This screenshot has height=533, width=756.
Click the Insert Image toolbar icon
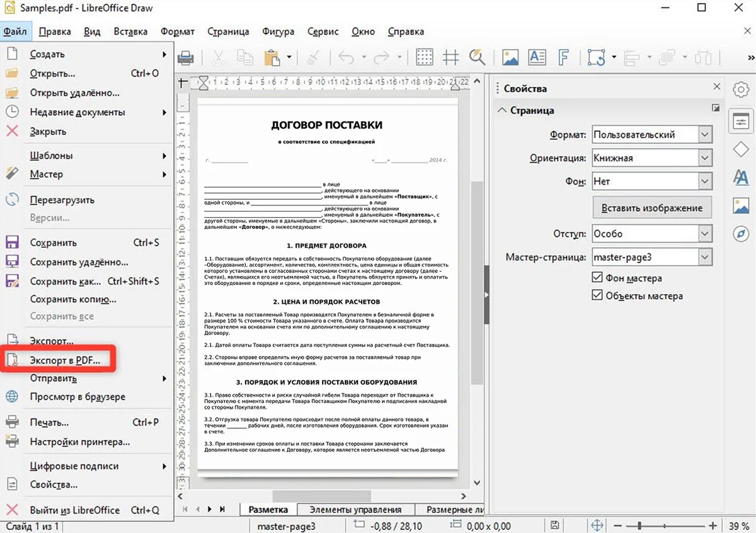(510, 58)
